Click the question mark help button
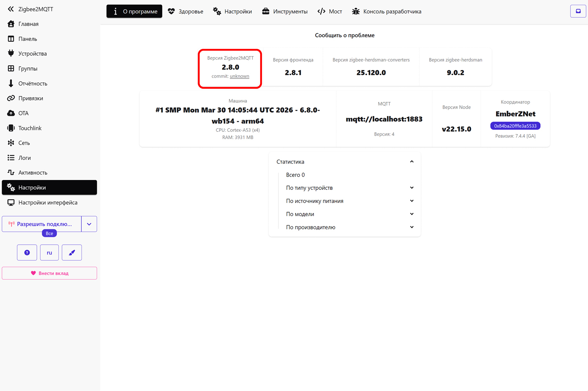 (27, 253)
